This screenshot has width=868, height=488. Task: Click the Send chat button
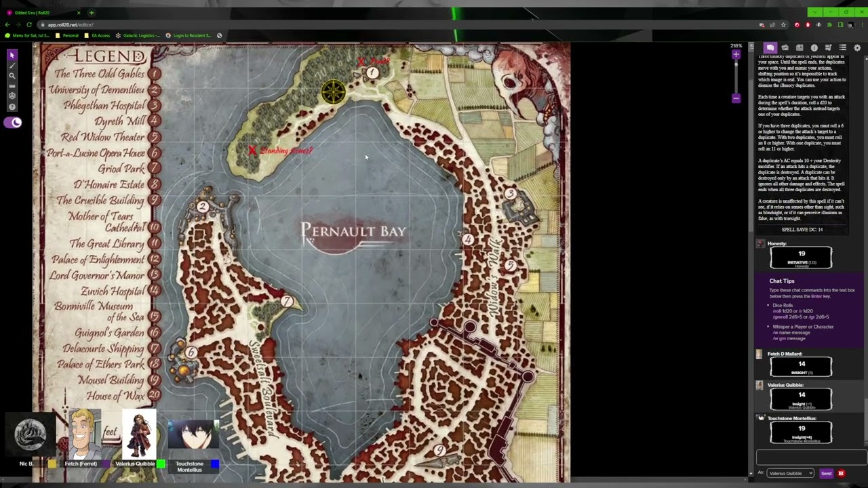[826, 473]
